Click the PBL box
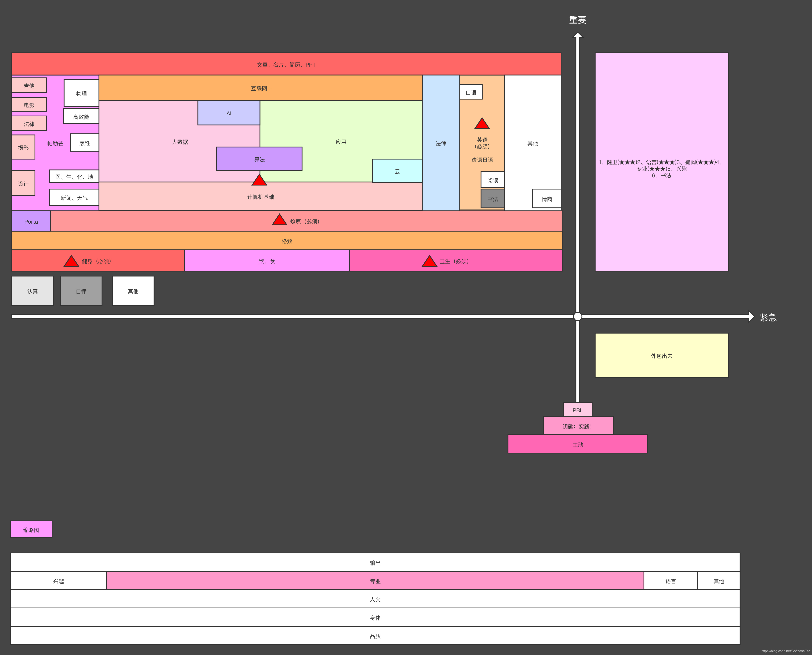This screenshot has height=655, width=812. click(578, 410)
